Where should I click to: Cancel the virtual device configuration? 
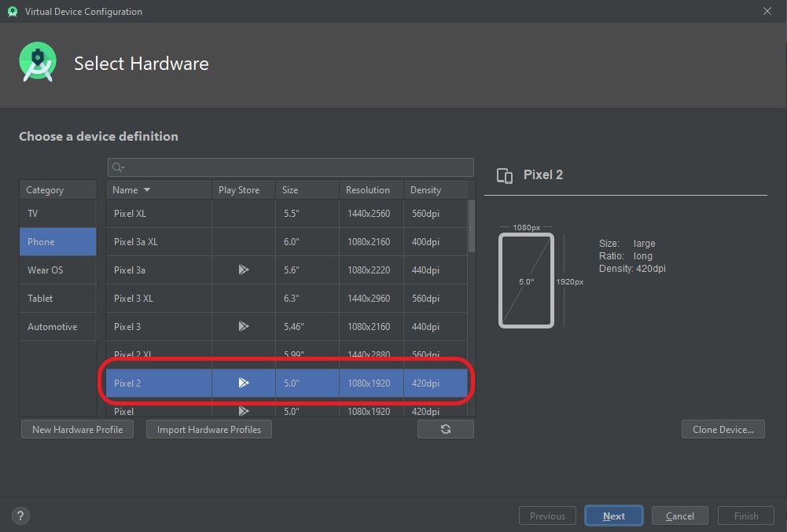tap(679, 515)
